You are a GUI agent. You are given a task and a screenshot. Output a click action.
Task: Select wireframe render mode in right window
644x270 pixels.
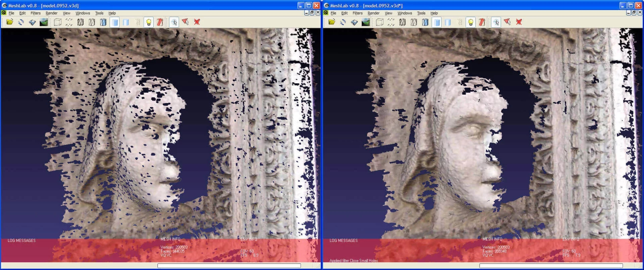pos(402,22)
